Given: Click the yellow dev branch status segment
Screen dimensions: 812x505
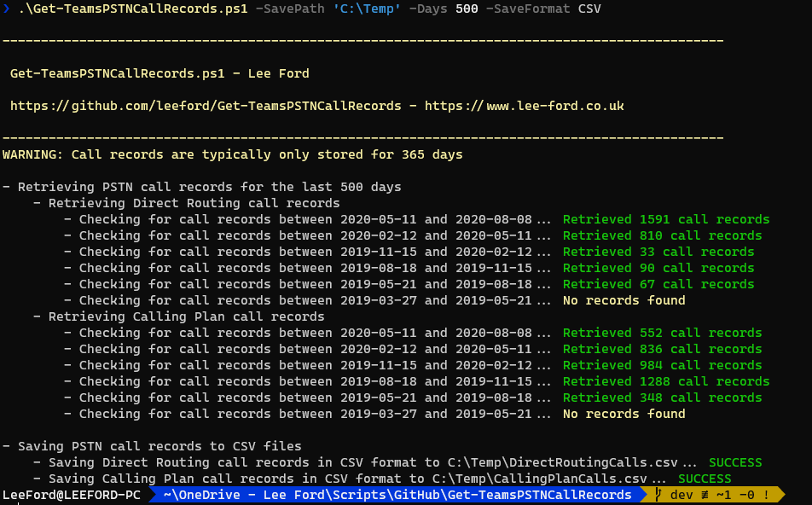Looking at the screenshot, I should point(716,495).
